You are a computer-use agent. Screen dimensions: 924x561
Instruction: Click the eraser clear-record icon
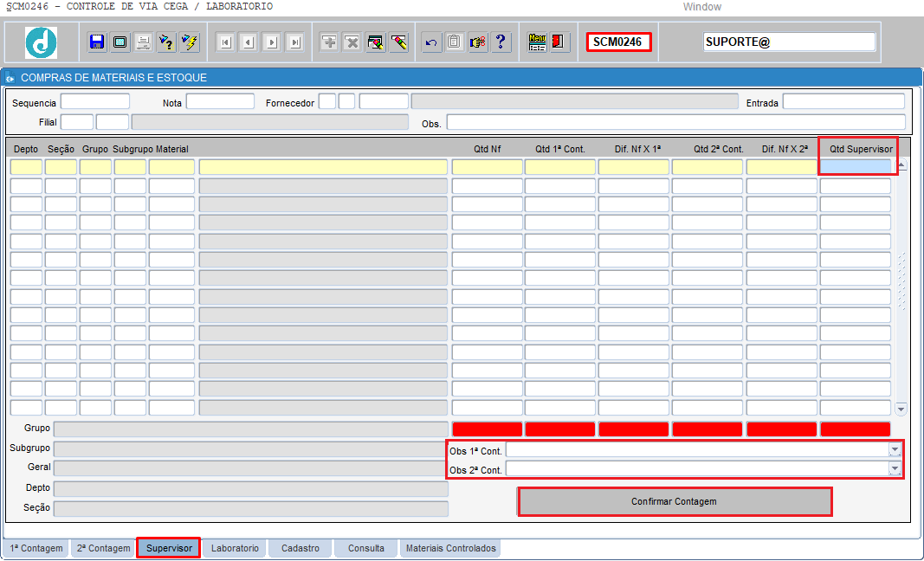click(x=398, y=42)
